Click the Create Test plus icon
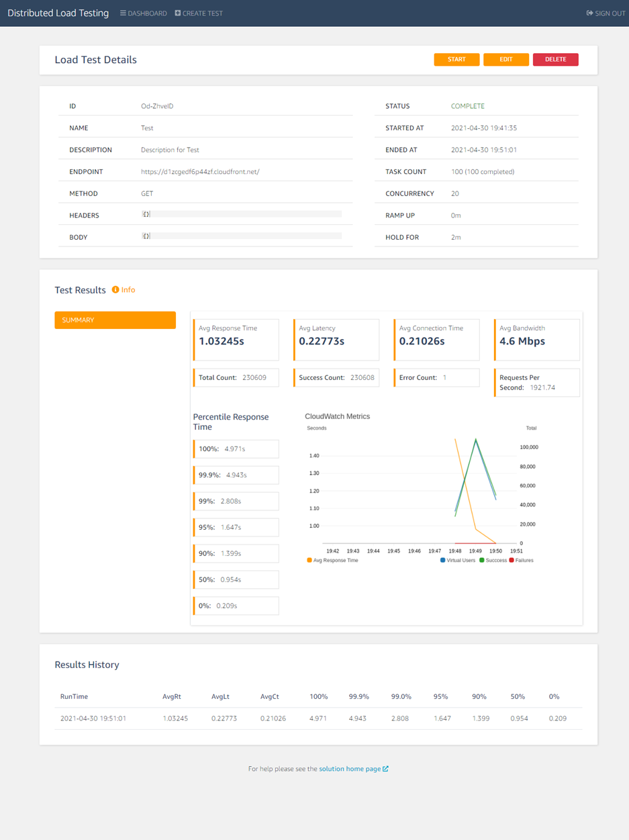The width and height of the screenshot is (629, 840). click(x=177, y=13)
